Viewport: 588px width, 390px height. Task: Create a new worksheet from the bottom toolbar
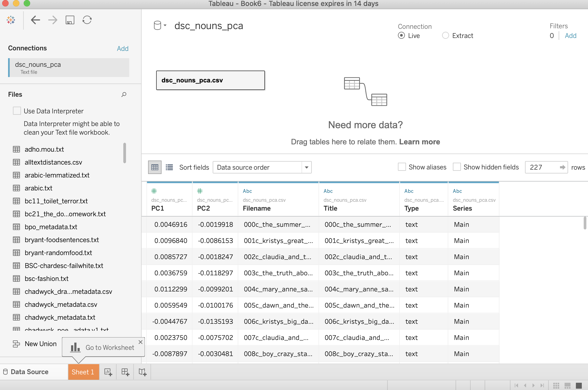108,372
